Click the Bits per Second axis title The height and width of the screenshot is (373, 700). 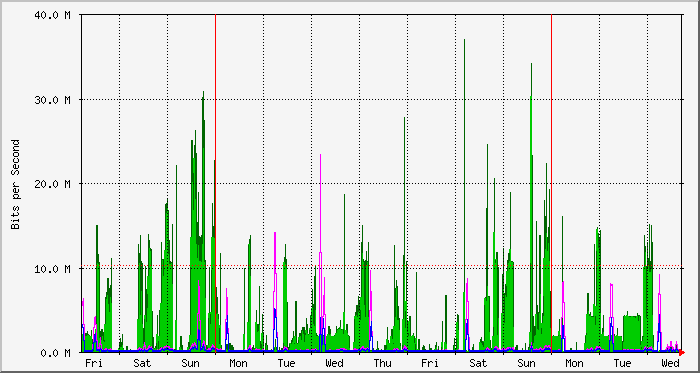[x=16, y=184]
